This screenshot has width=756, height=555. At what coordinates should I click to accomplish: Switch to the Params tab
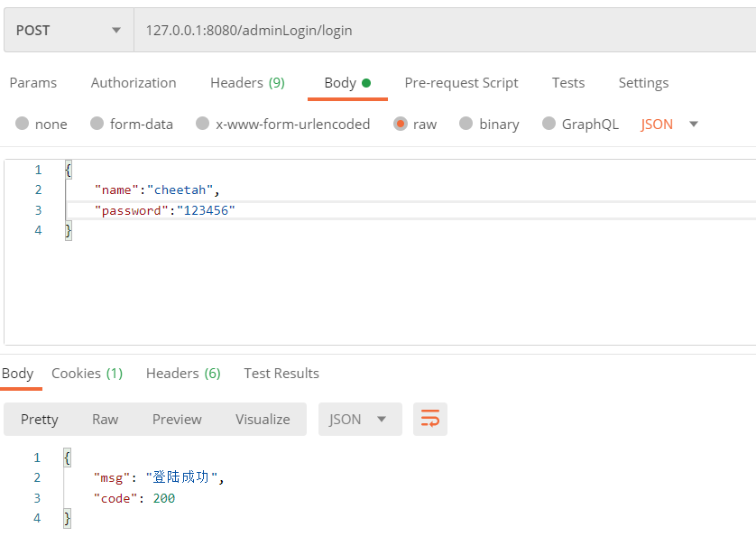pos(33,82)
